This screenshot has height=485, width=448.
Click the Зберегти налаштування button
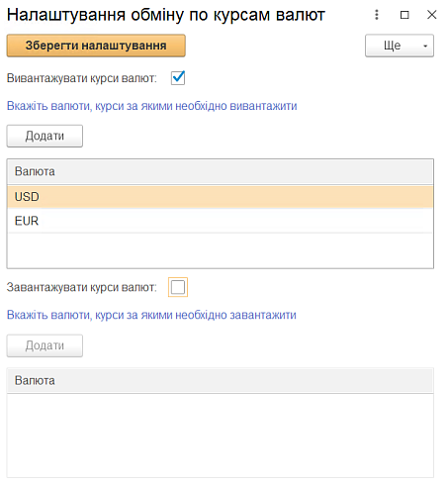[x=96, y=46]
